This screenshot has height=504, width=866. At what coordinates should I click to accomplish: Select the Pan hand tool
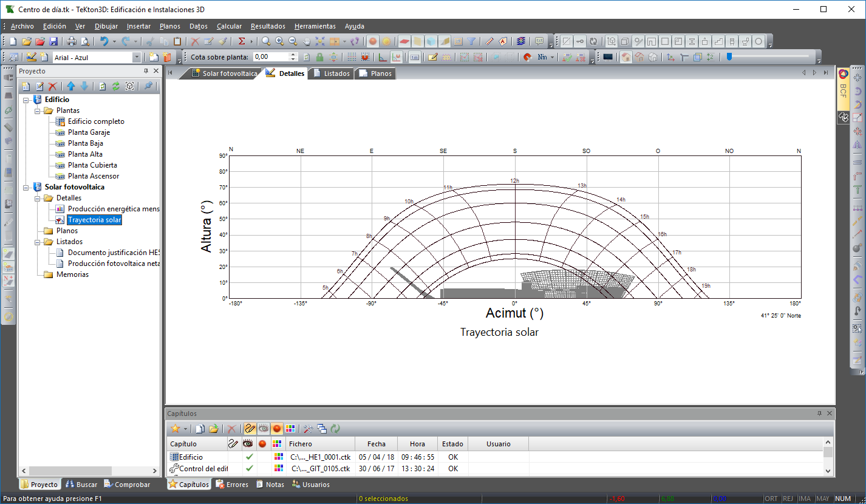(x=307, y=41)
